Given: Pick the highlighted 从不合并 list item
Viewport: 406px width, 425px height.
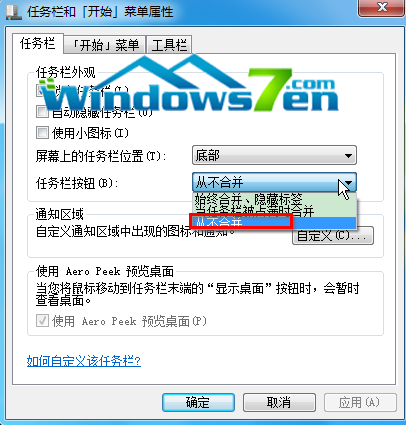Looking at the screenshot, I should (x=274, y=222).
